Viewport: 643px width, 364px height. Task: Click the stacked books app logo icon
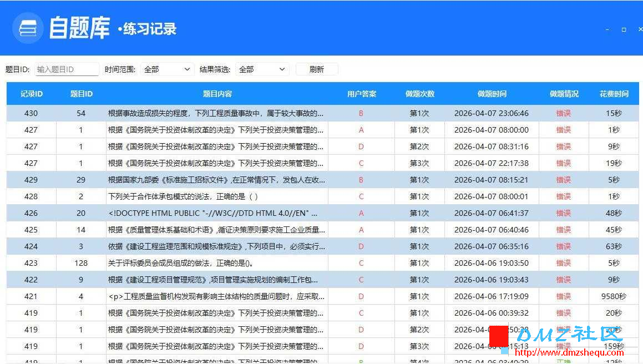click(x=28, y=28)
